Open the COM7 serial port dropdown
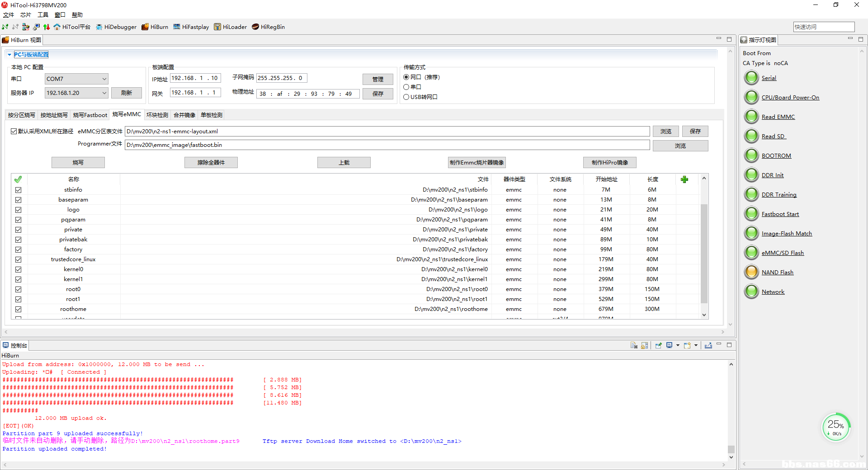This screenshot has width=868, height=470. point(104,79)
